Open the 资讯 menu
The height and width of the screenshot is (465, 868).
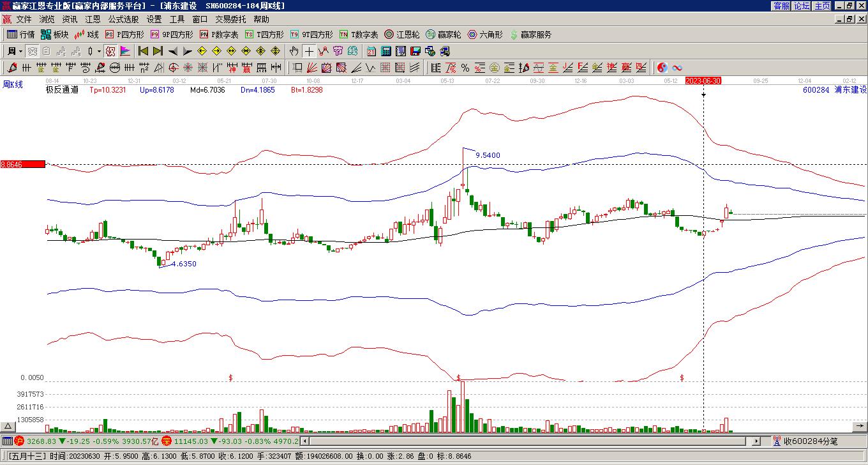70,20
